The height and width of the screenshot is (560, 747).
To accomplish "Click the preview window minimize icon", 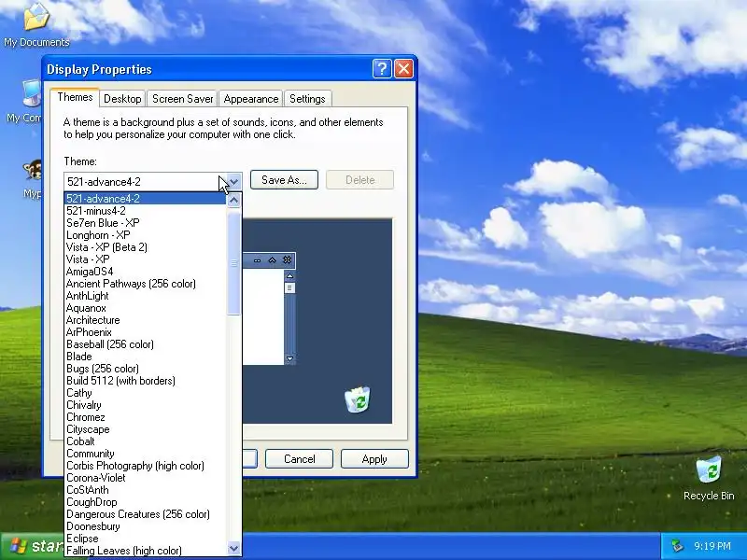I will pos(258,260).
